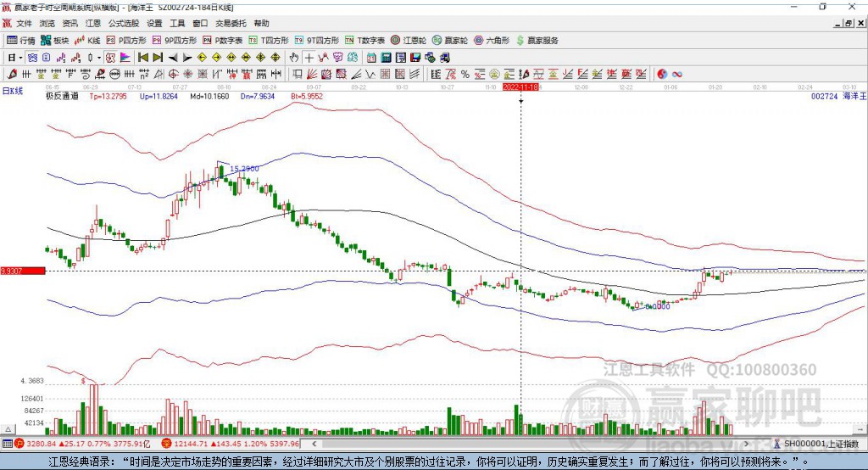Viewport: 868px width, 470px height.
Task: Open the 江恩 menu
Action: (x=93, y=23)
